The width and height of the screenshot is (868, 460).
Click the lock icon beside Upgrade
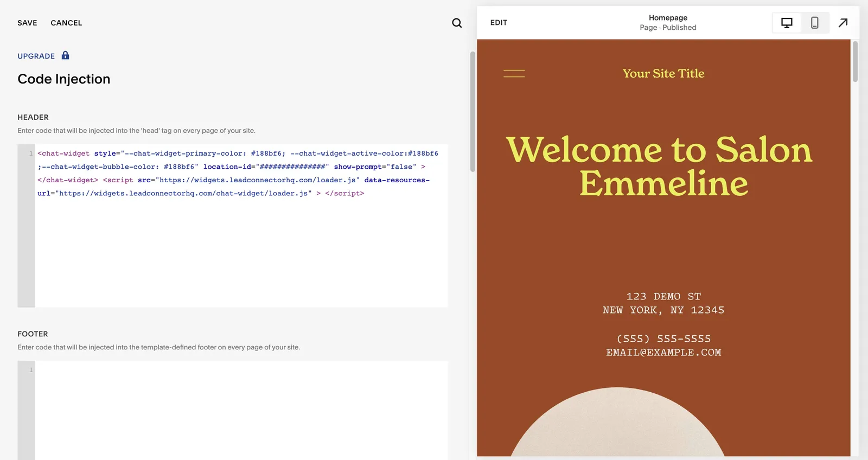65,55
